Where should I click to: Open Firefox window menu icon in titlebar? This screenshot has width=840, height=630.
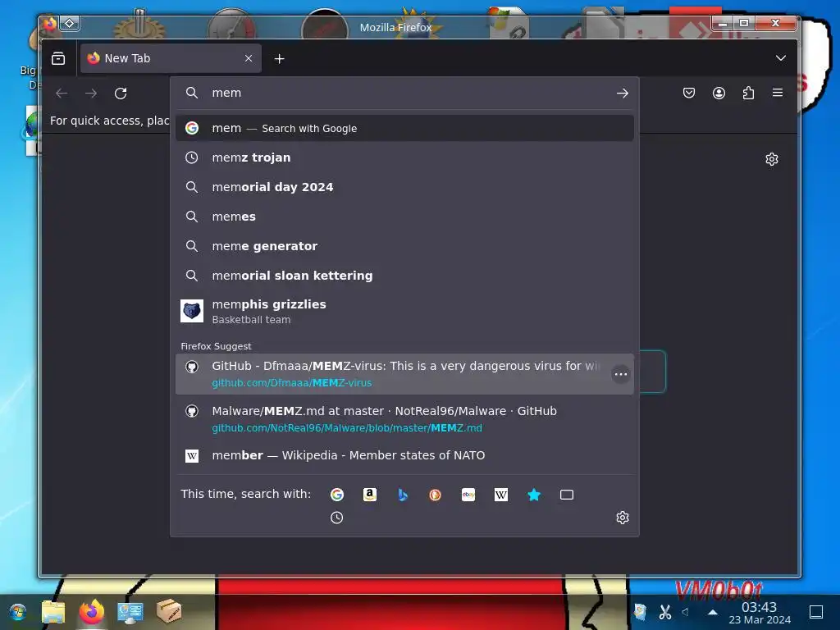coord(50,24)
